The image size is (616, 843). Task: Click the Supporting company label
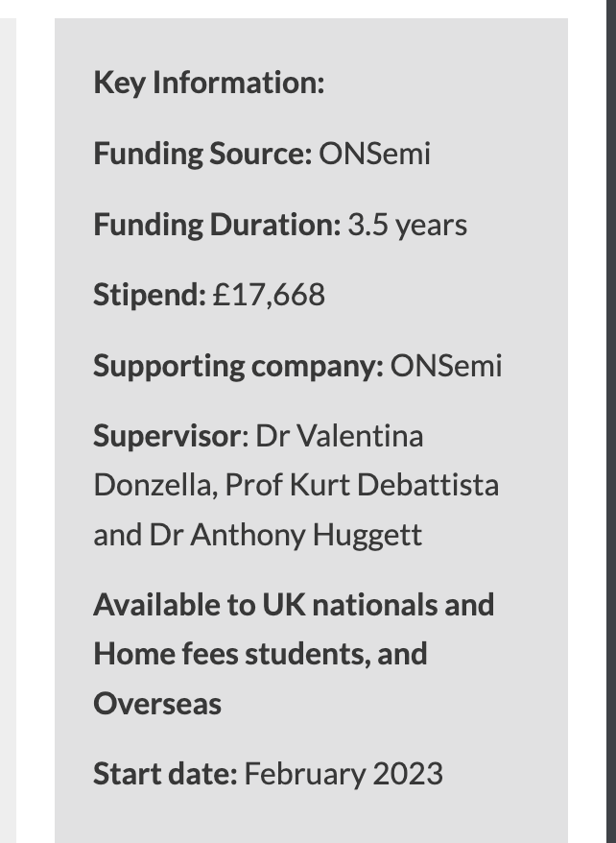click(x=238, y=366)
